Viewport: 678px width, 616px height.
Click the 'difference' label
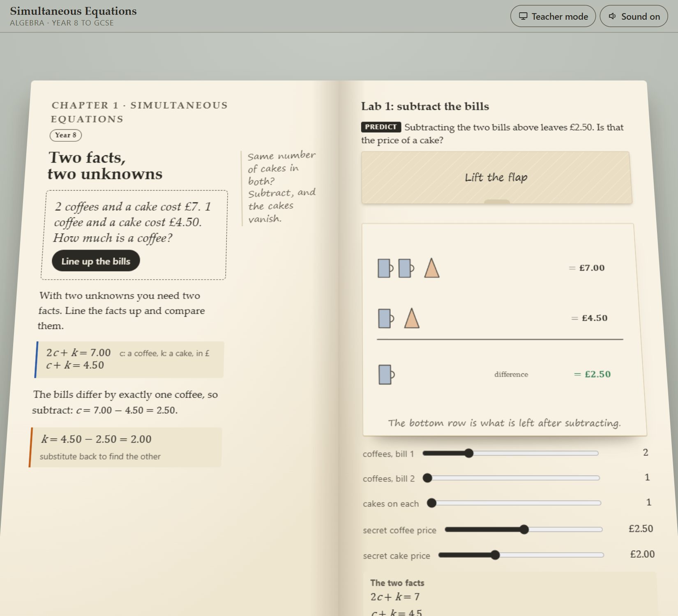pyautogui.click(x=511, y=375)
